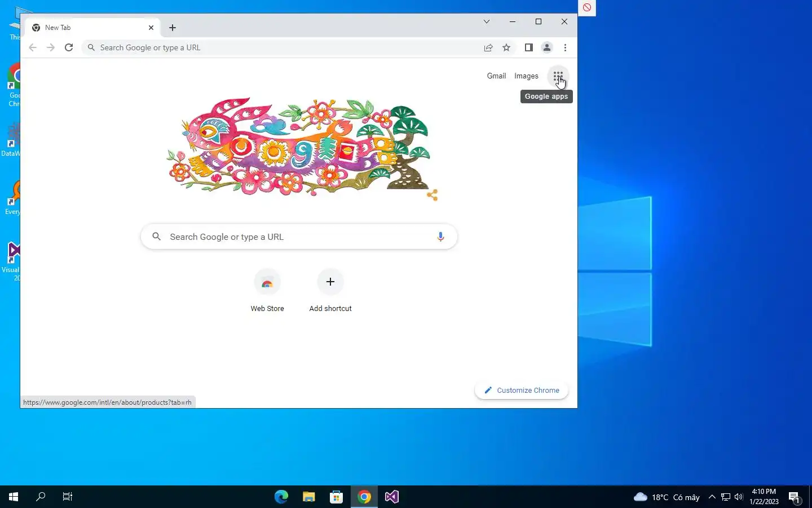Screen dimensions: 812x508
Task: Open the Chrome side panel
Action: [x=528, y=47]
